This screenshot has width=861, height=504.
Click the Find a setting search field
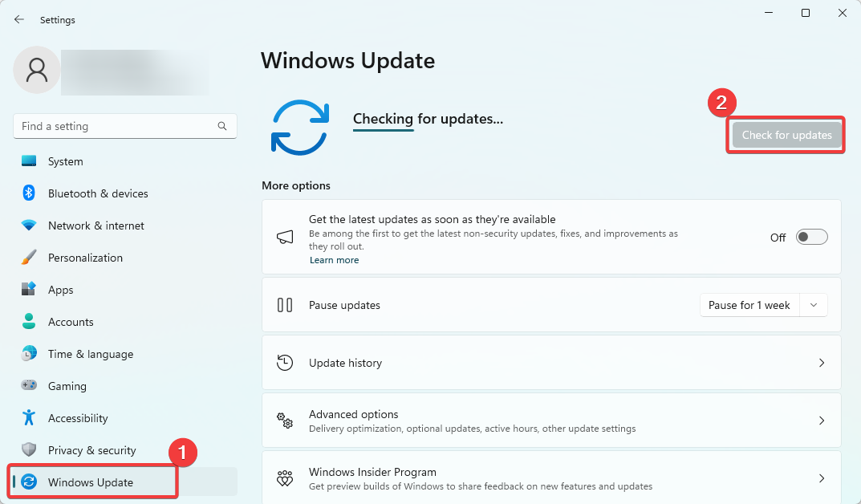coord(112,126)
